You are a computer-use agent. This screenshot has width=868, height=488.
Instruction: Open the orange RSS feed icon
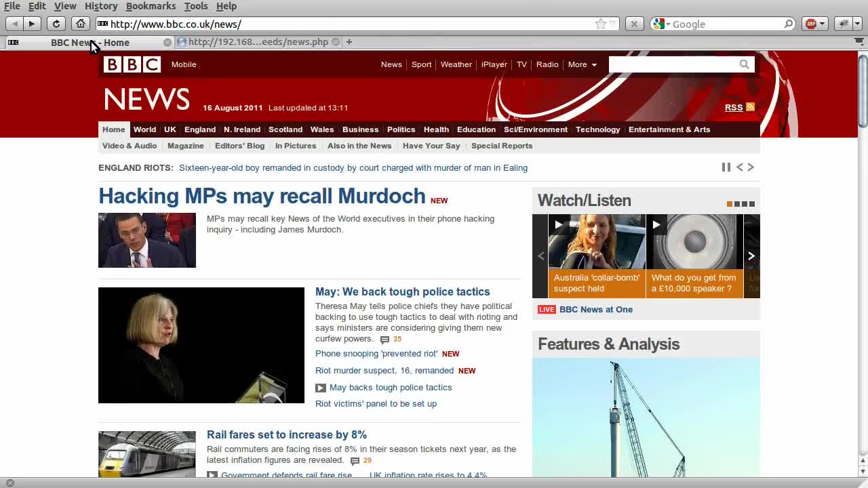click(x=750, y=107)
